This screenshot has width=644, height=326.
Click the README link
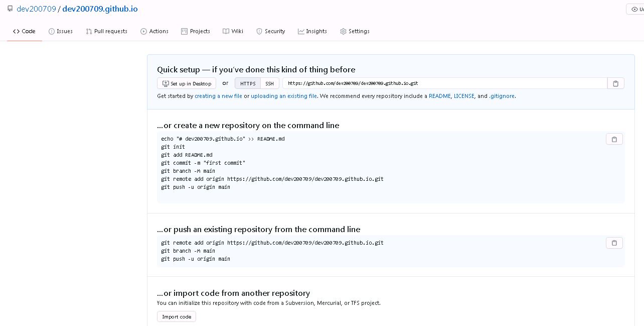[440, 96]
